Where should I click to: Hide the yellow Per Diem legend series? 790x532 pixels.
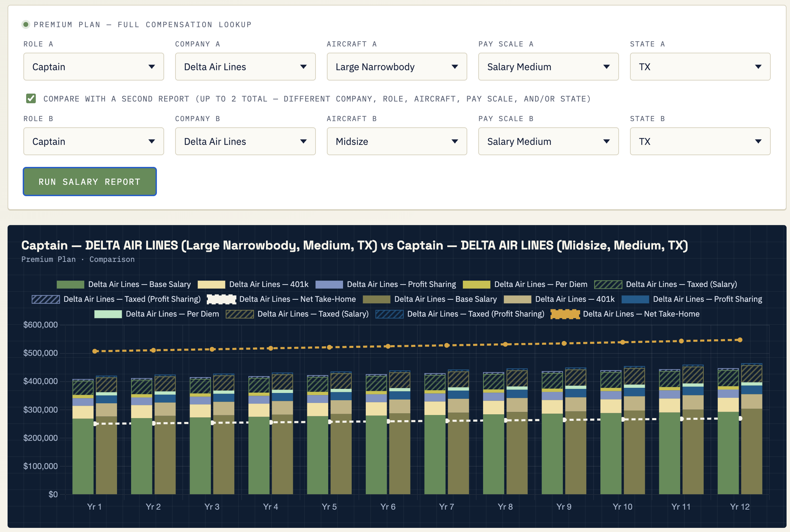pos(476,284)
